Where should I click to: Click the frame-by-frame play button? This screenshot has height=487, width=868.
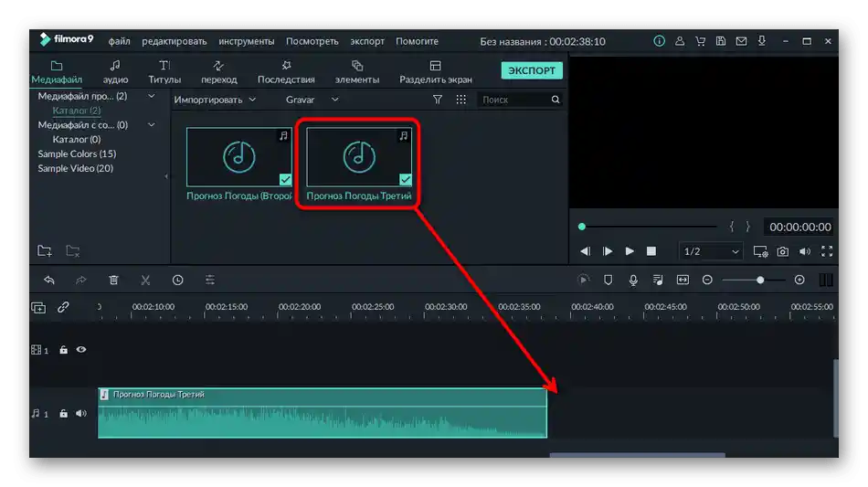click(608, 251)
